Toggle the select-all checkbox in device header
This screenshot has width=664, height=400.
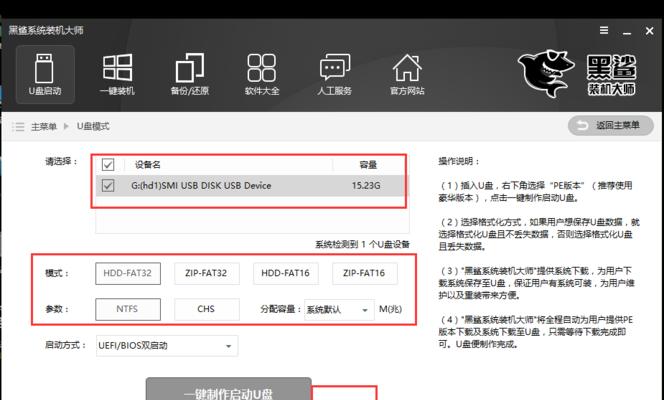[x=108, y=164]
